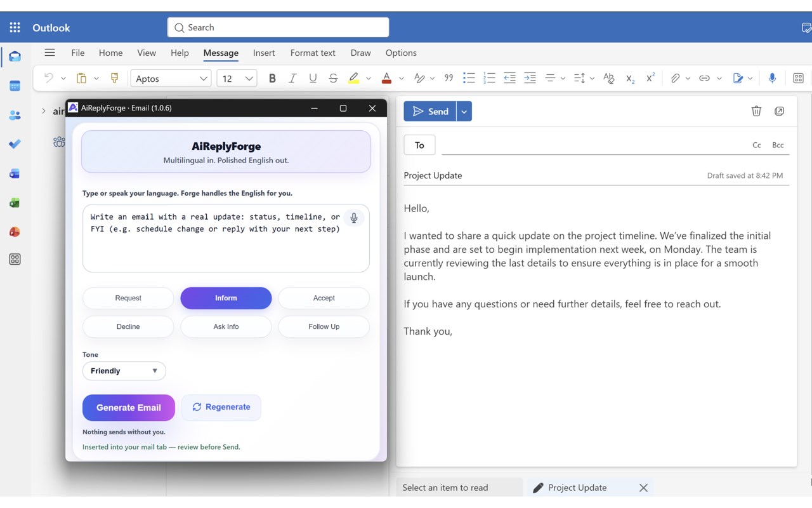This screenshot has height=508, width=812.
Task: Toggle subscript formatting
Action: click(x=630, y=78)
